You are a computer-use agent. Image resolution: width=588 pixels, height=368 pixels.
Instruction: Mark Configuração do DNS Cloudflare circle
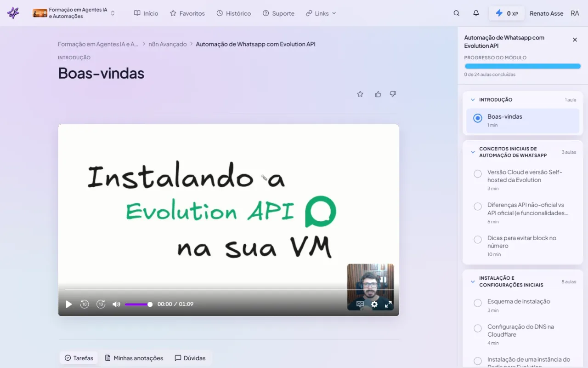tap(478, 328)
